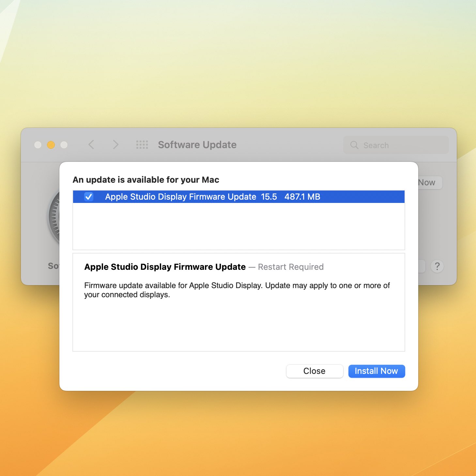Click the forward navigation arrow
Screen dimensions: 476x476
[x=115, y=145]
